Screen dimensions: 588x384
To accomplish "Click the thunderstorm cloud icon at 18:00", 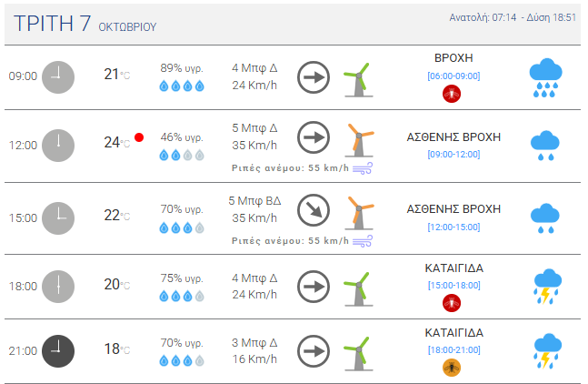I will (x=545, y=285).
